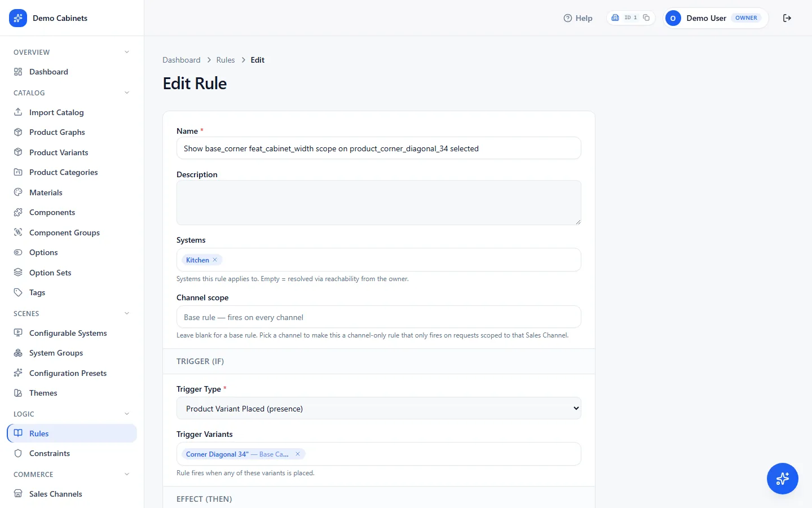This screenshot has height=508, width=812.
Task: Click the Tags label icon
Action: click(x=18, y=292)
